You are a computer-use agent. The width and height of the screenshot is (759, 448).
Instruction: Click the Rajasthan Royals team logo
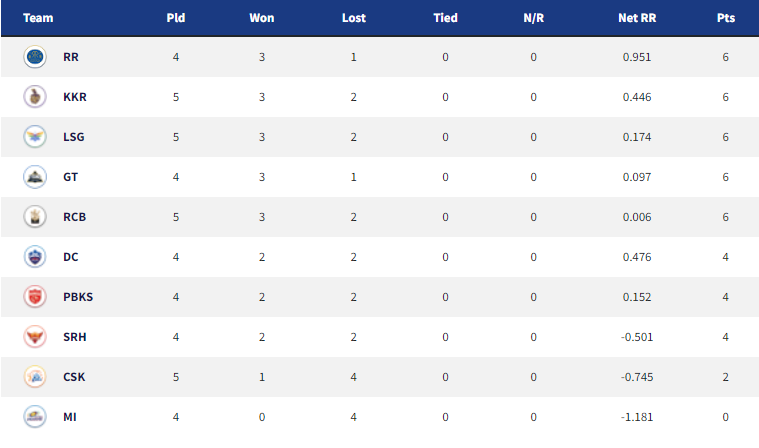(35, 57)
